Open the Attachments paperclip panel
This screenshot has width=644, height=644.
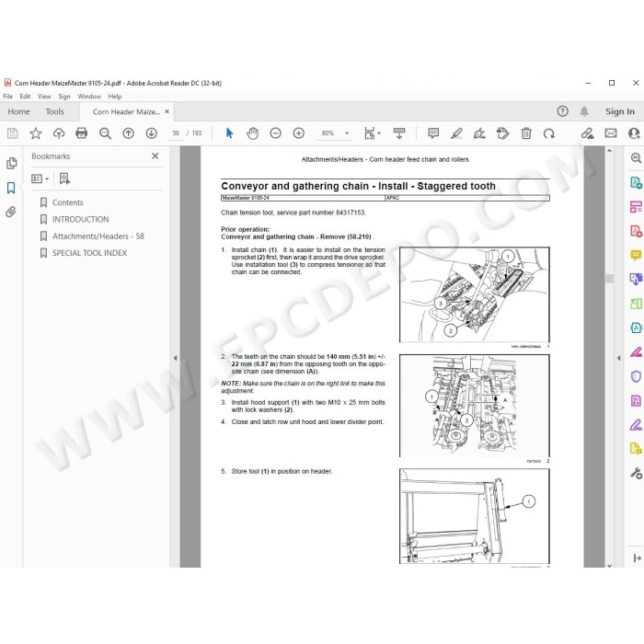pos(11,212)
